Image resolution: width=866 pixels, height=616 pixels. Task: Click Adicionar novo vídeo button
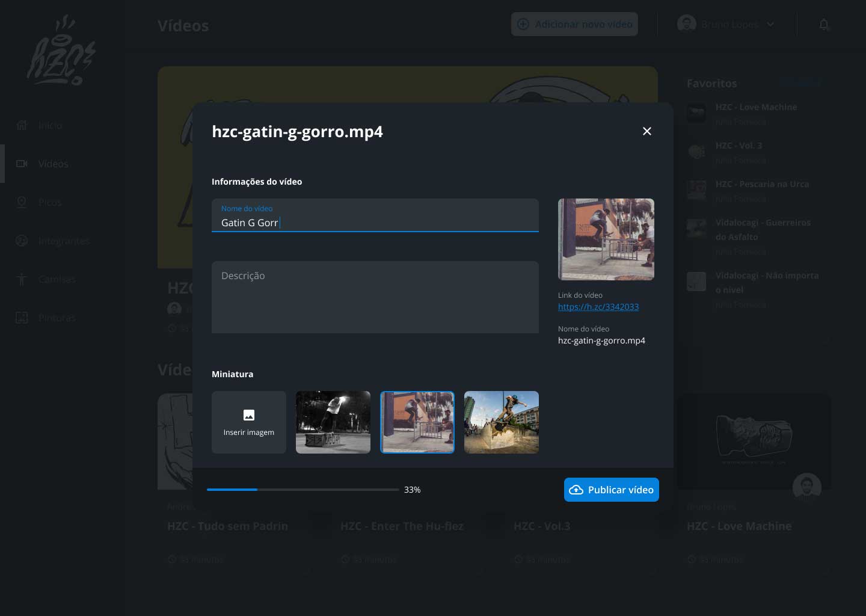(x=574, y=24)
